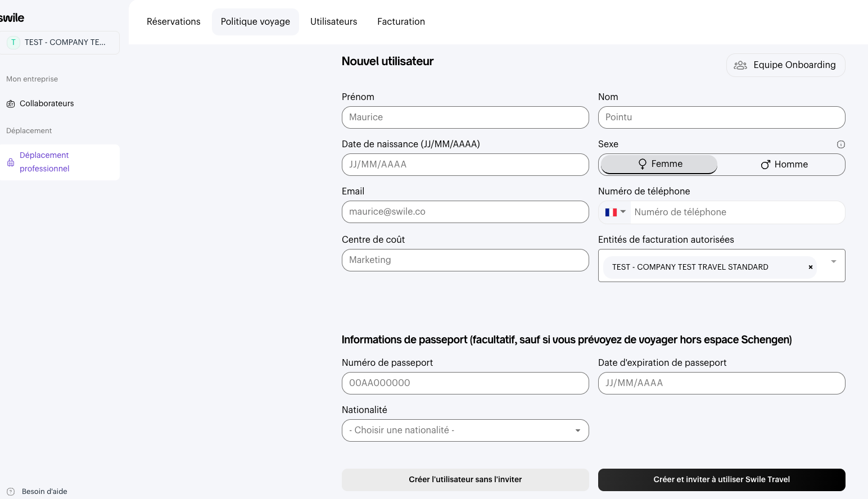Go to the Utilisateurs tab
Viewport: 868px width, 499px height.
coord(333,22)
